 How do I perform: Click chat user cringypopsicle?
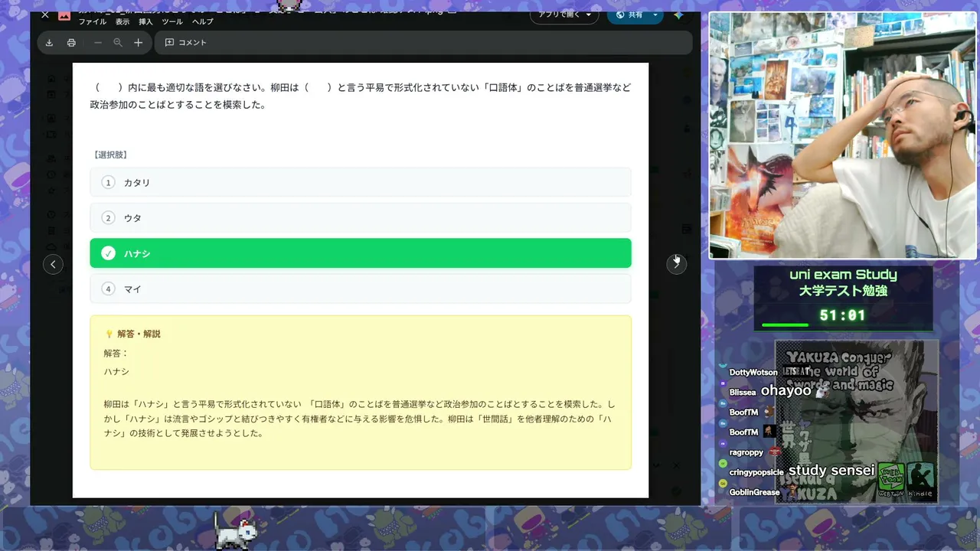pyautogui.click(x=756, y=472)
